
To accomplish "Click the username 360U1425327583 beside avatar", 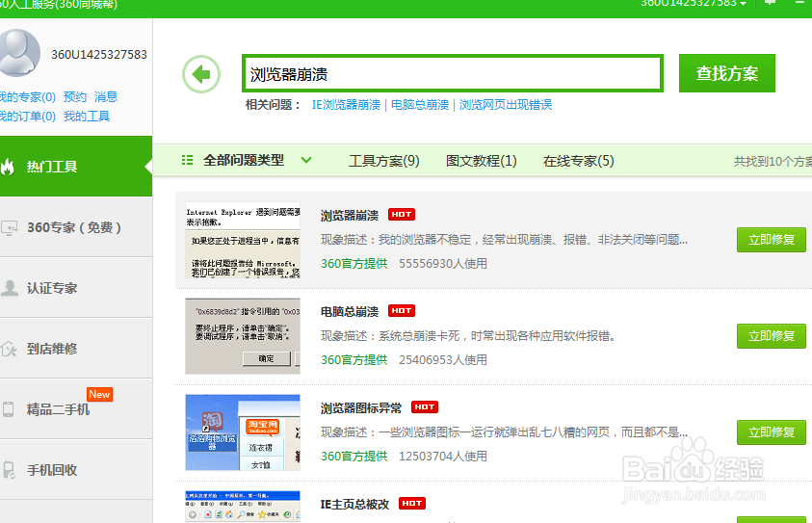I will (x=99, y=54).
